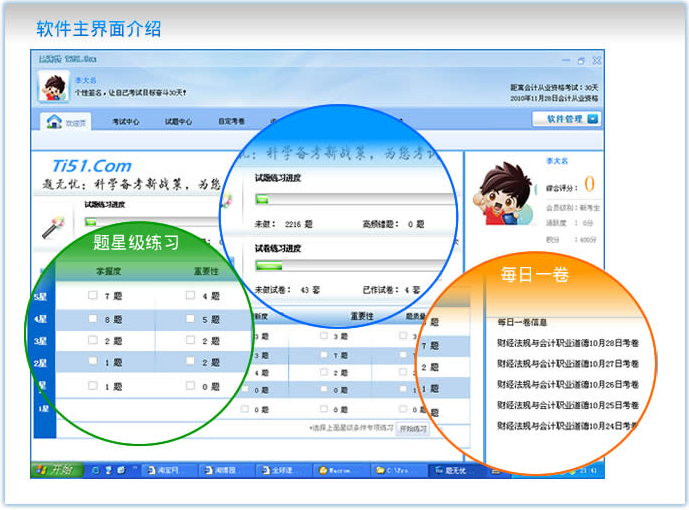
Task: Click the 开始练习 button below the star table
Action: pyautogui.click(x=413, y=429)
